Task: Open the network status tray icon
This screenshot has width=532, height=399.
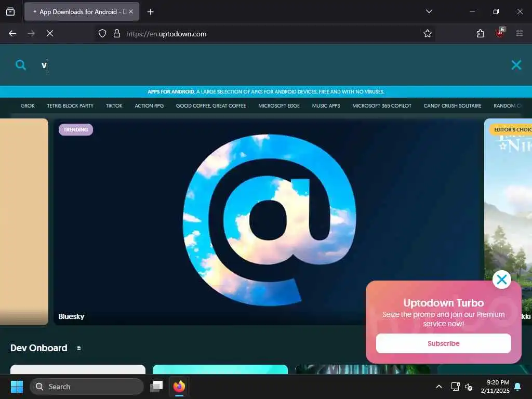Action: tap(455, 387)
